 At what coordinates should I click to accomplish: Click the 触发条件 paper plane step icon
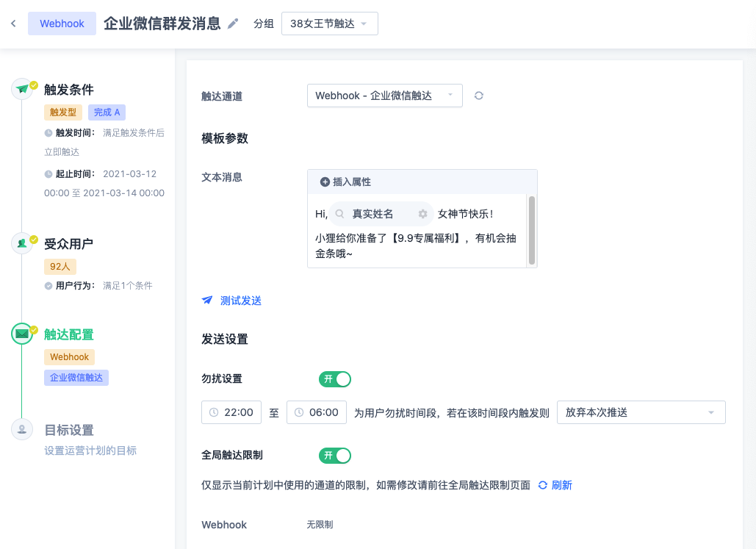[x=22, y=89]
